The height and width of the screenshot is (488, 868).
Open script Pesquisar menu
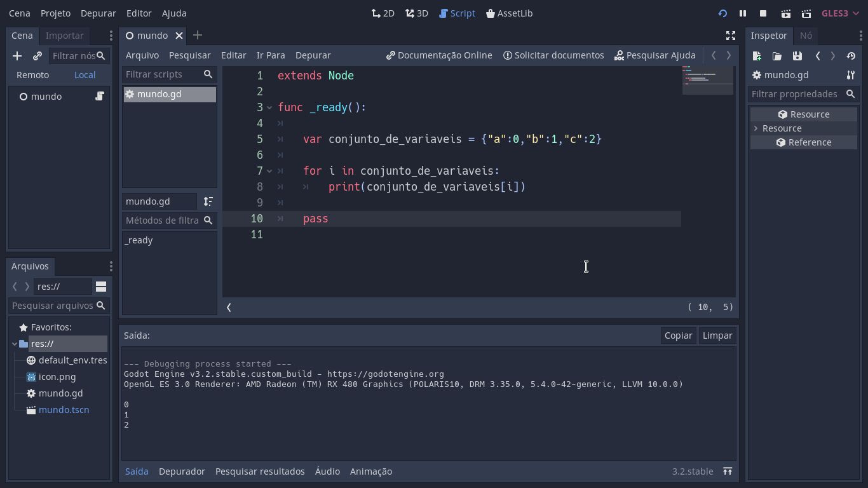point(190,55)
